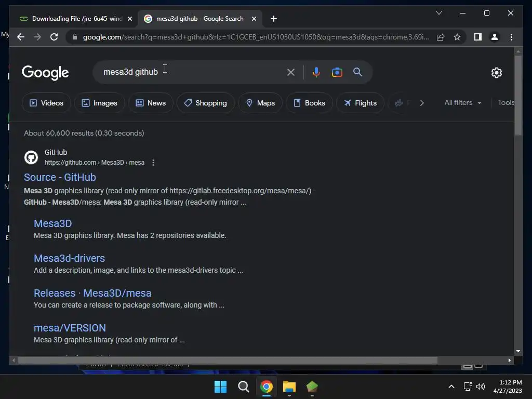Filter results by Books

[x=309, y=103]
